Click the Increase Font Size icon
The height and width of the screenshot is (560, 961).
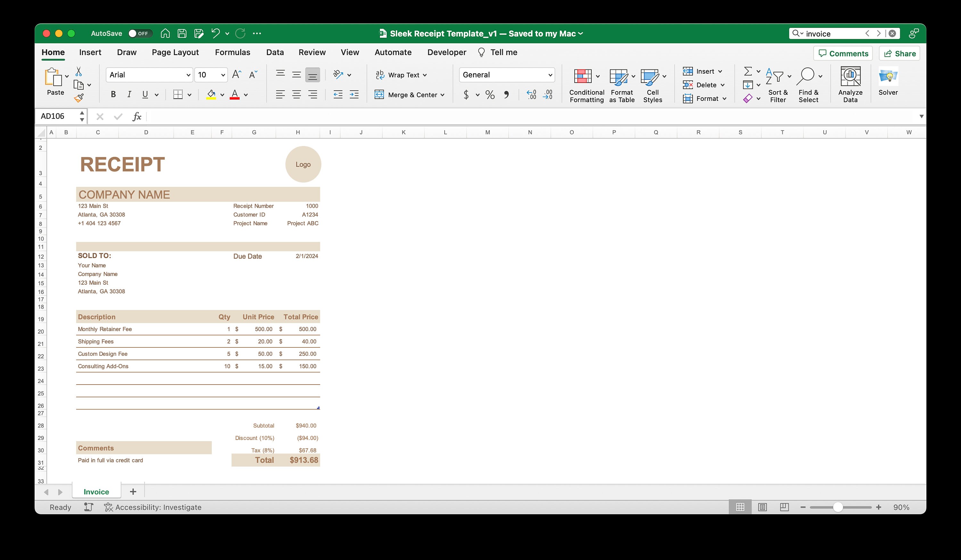236,75
